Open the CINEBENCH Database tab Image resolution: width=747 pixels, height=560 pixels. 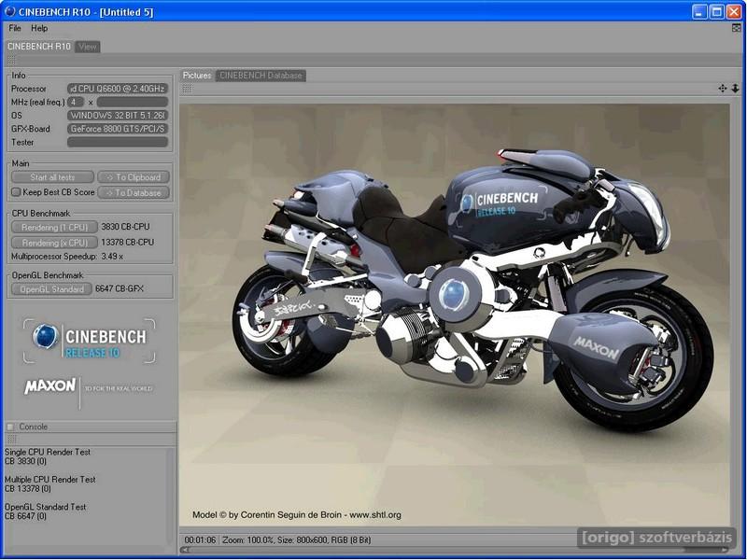pos(261,76)
